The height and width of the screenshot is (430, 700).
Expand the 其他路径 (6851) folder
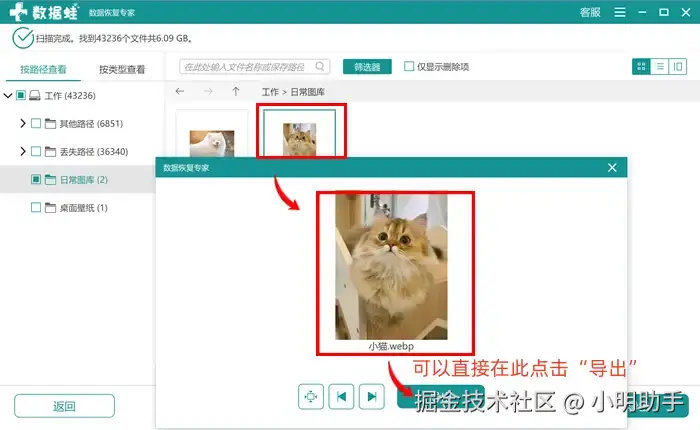[23, 123]
